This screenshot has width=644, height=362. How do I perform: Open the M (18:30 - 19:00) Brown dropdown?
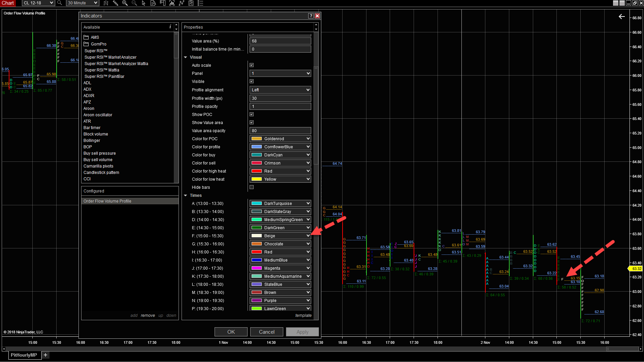pyautogui.click(x=280, y=292)
